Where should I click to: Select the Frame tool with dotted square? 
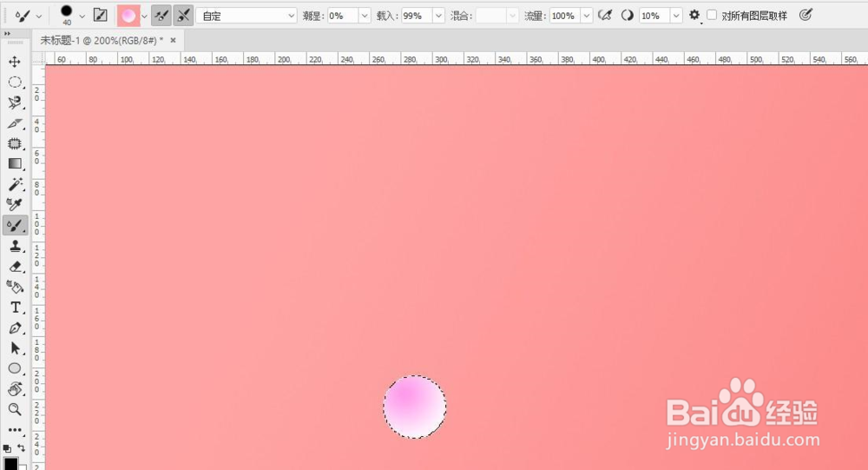[x=15, y=143]
